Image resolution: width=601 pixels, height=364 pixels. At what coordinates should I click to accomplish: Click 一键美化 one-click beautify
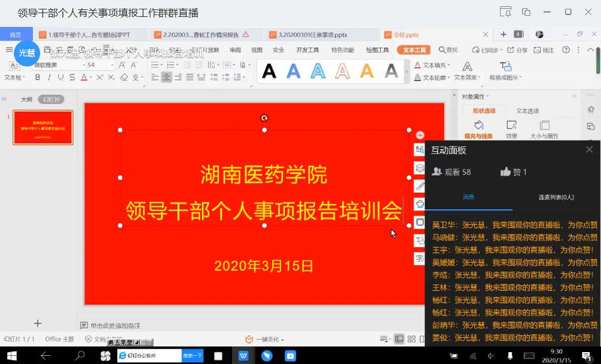tap(265, 339)
